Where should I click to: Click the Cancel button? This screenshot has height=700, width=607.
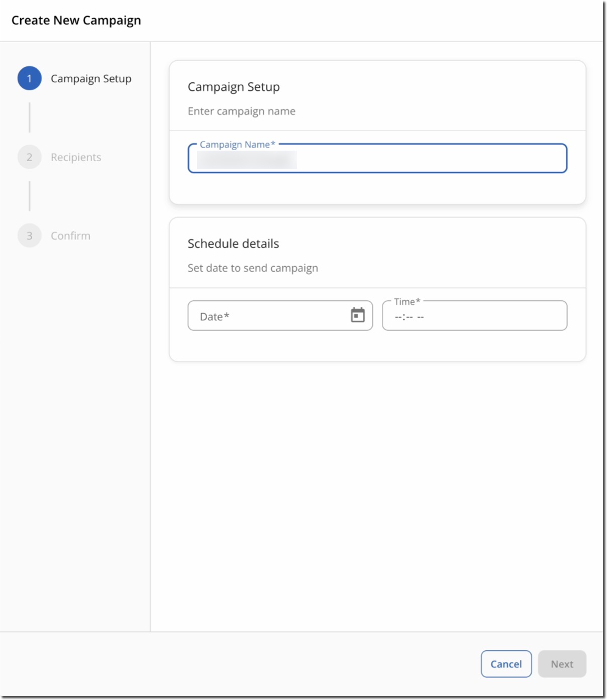click(505, 663)
